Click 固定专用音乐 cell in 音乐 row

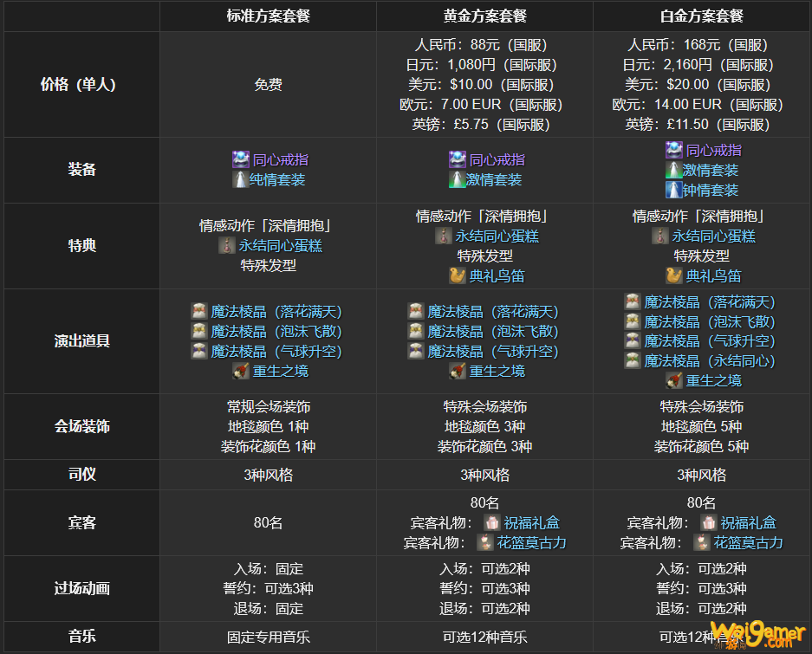pos(269,637)
